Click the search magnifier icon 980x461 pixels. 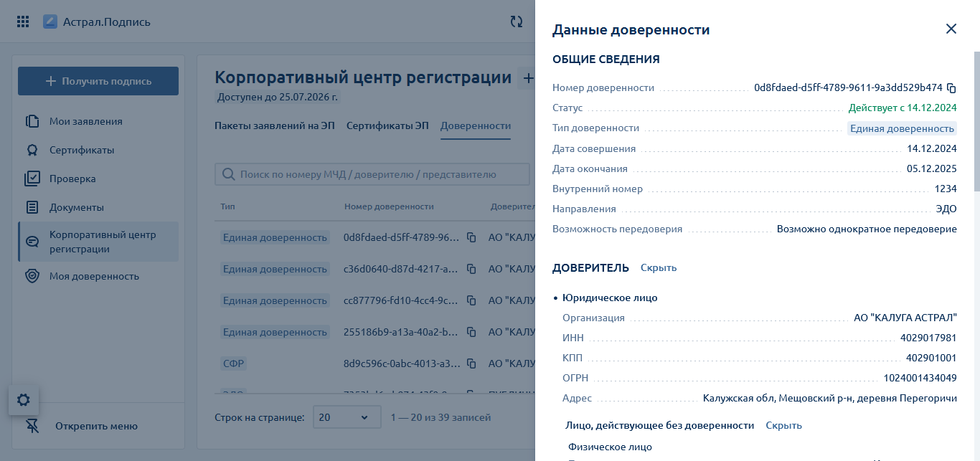(x=229, y=174)
